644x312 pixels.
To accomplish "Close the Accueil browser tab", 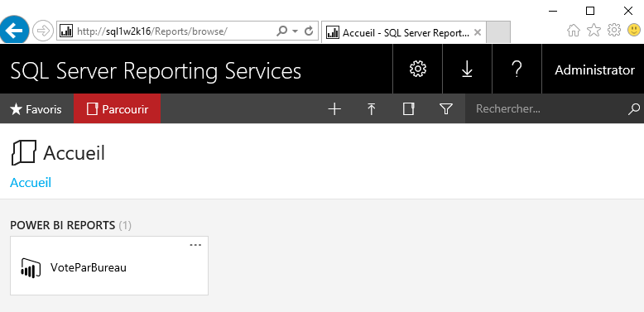I will [478, 32].
